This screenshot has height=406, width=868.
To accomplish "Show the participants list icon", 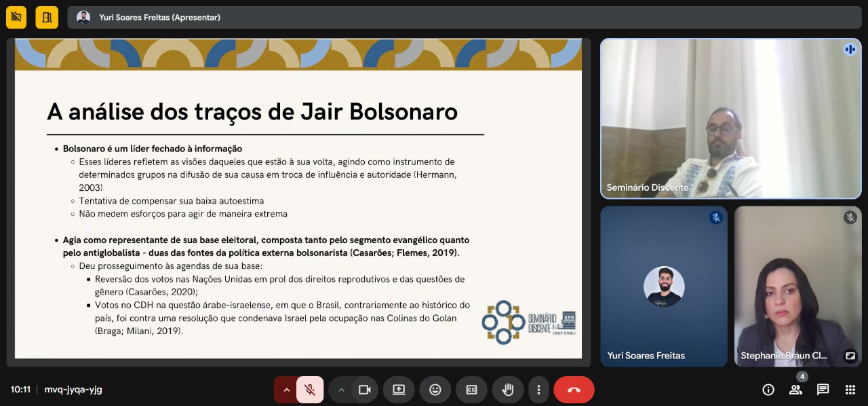I will [795, 390].
